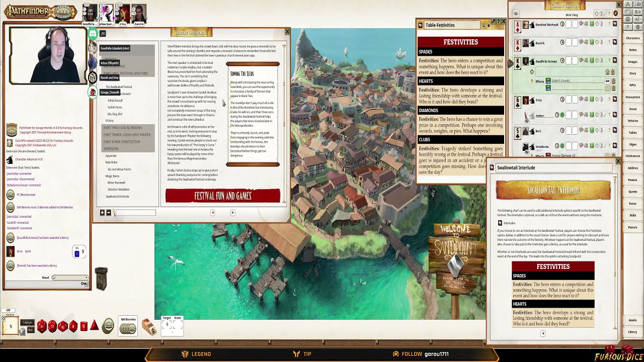Open the card deck dealer shoe
644x362 pixels.
pyautogui.click(x=149, y=327)
